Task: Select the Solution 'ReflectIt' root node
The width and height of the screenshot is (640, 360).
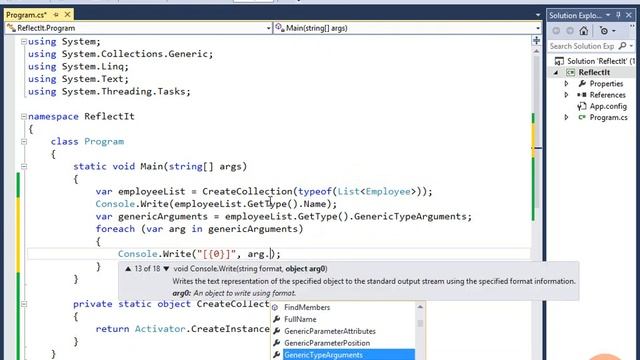Action: (600, 61)
